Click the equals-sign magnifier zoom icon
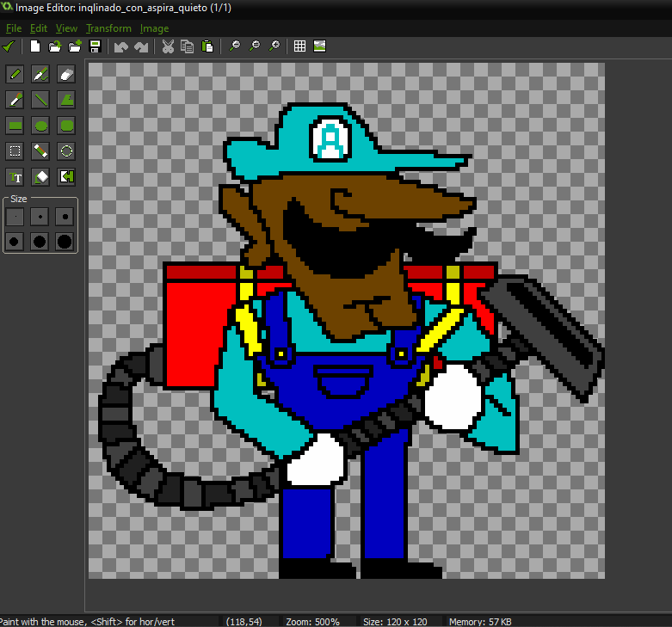Image resolution: width=672 pixels, height=627 pixels. coord(255,46)
